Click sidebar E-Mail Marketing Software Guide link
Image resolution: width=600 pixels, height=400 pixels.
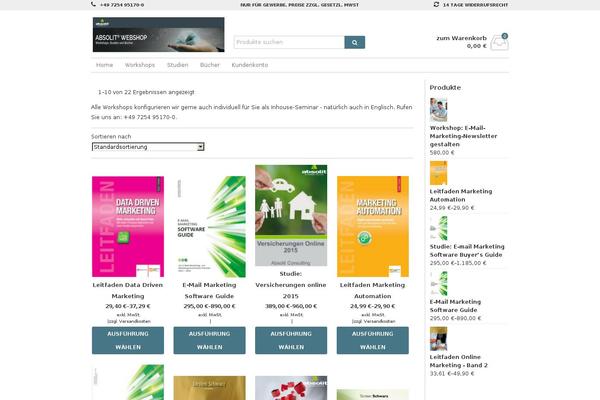coord(455,306)
